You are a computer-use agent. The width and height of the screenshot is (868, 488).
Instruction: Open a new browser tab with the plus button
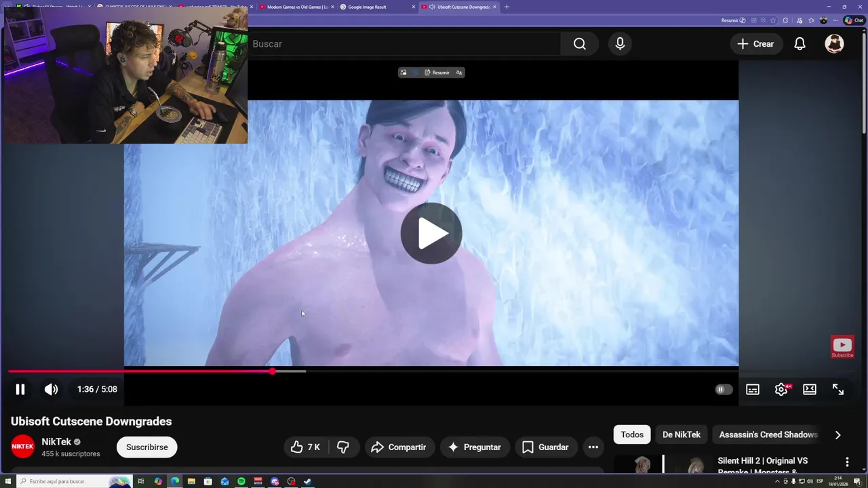507,7
